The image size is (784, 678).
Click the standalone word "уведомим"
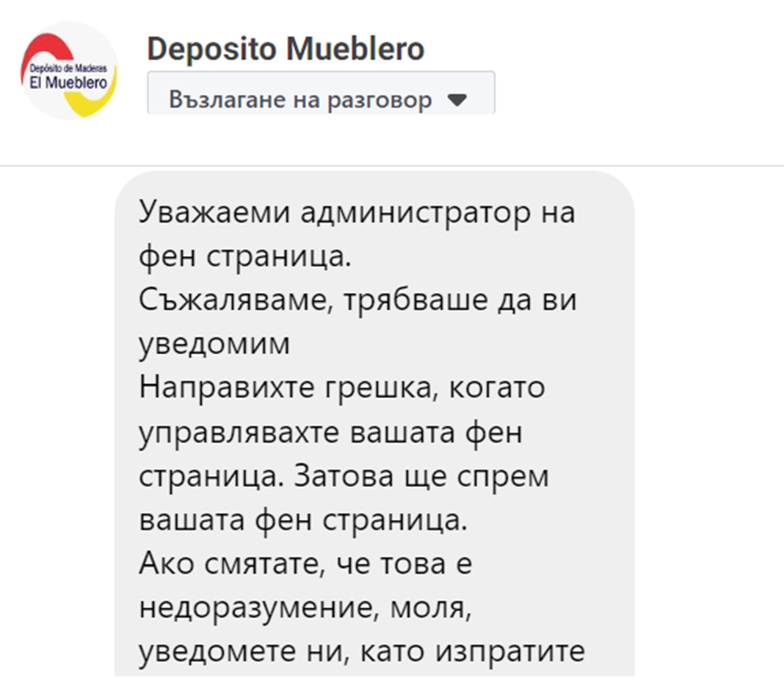point(214,344)
